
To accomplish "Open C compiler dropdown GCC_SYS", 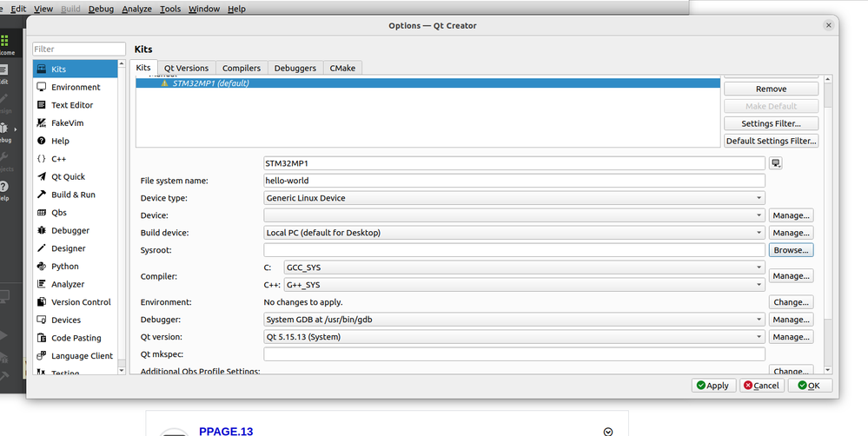I will [x=524, y=268].
